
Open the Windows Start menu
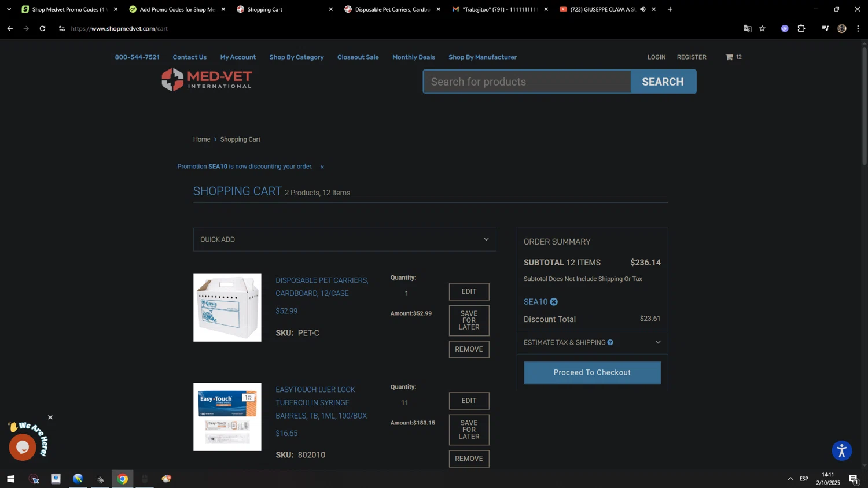(10, 479)
